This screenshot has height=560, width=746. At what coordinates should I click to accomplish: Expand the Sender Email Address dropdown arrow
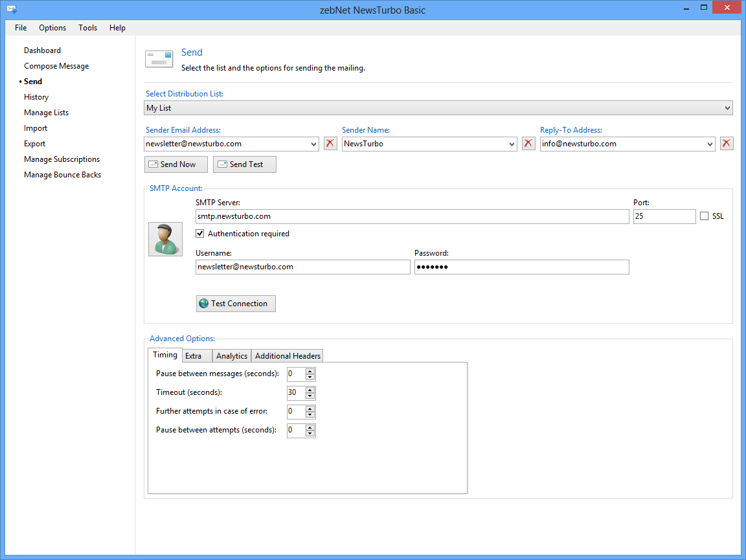pos(313,144)
